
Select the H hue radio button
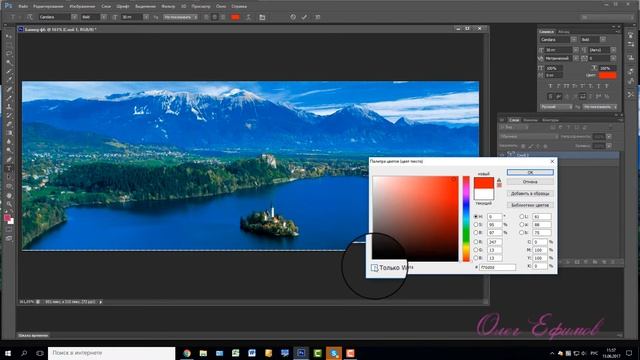tap(476, 216)
